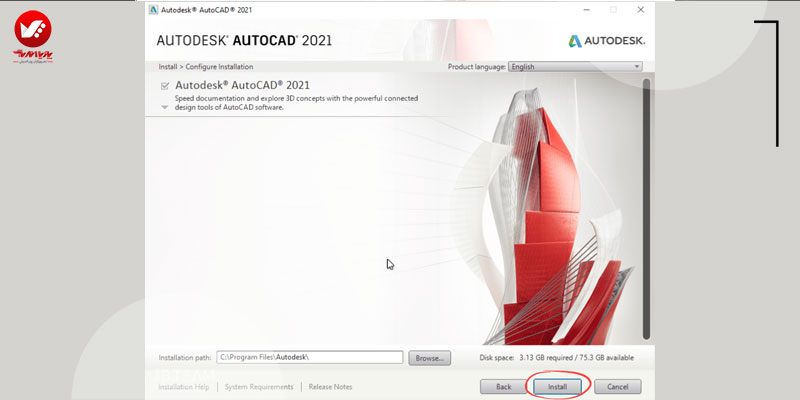Uncheck the Autodesk AutoCAD 2021 checkbox
Screen dimensions: 800x400
click(164, 86)
